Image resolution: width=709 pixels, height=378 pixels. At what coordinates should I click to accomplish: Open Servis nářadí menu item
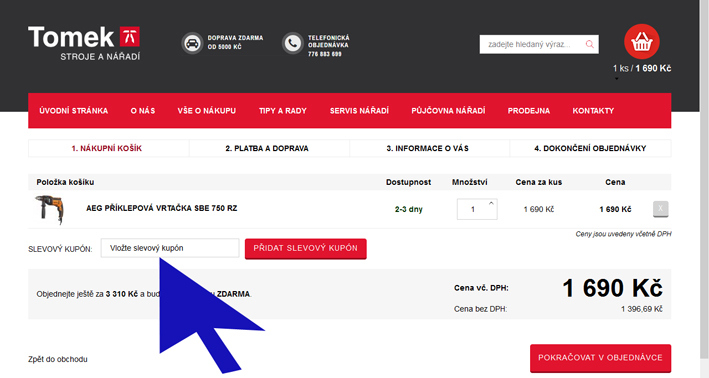(x=359, y=111)
